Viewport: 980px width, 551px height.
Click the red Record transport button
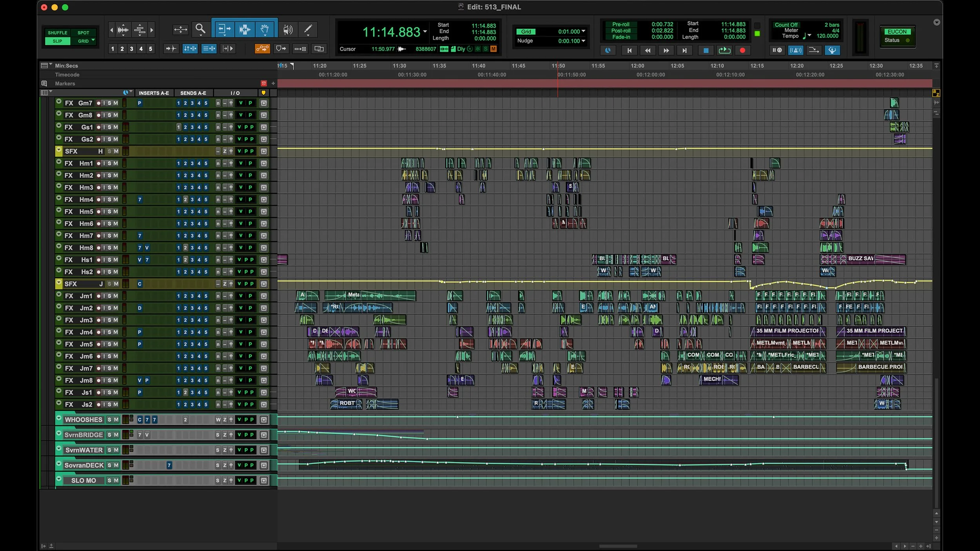pos(742,50)
